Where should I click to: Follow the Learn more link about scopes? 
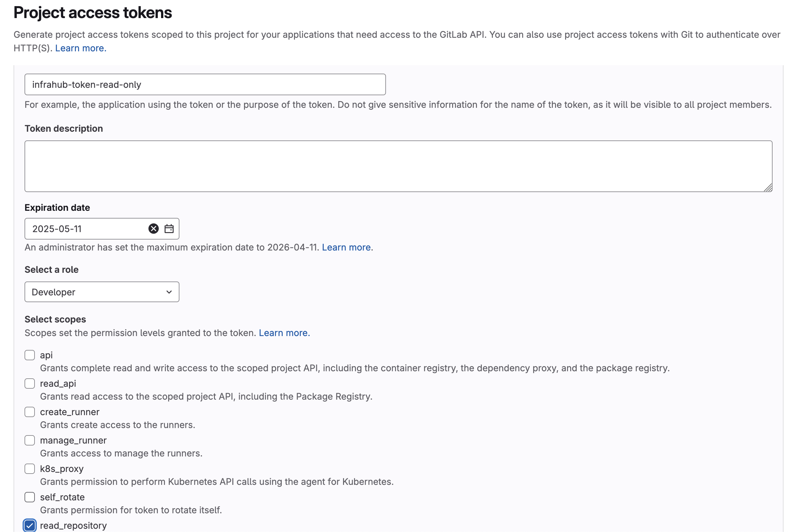[x=284, y=333]
